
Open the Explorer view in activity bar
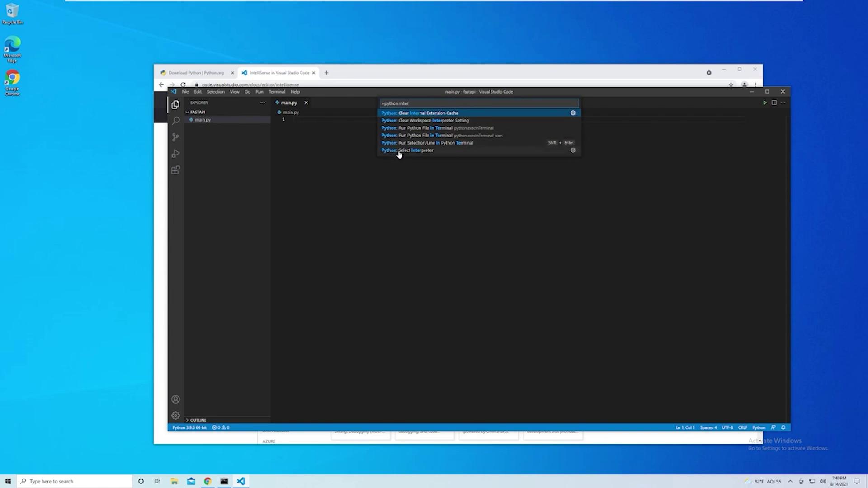coord(175,105)
